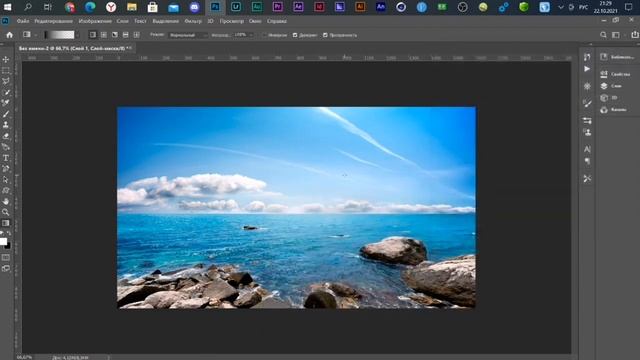This screenshot has height=360, width=640.
Task: Open the gradient preset picker arrow
Action: 78,36
